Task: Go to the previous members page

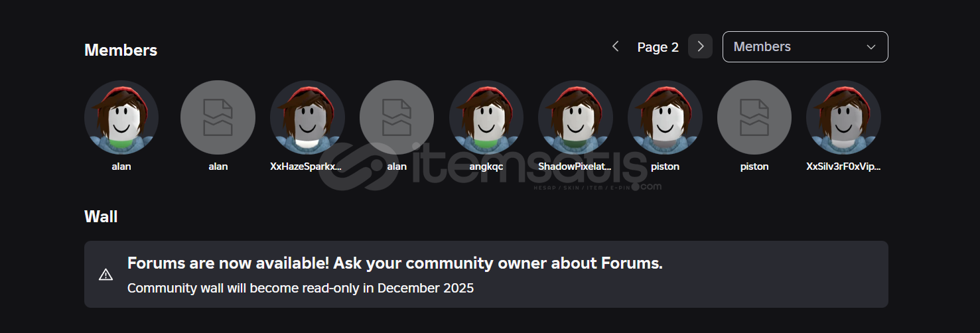Action: [615, 46]
